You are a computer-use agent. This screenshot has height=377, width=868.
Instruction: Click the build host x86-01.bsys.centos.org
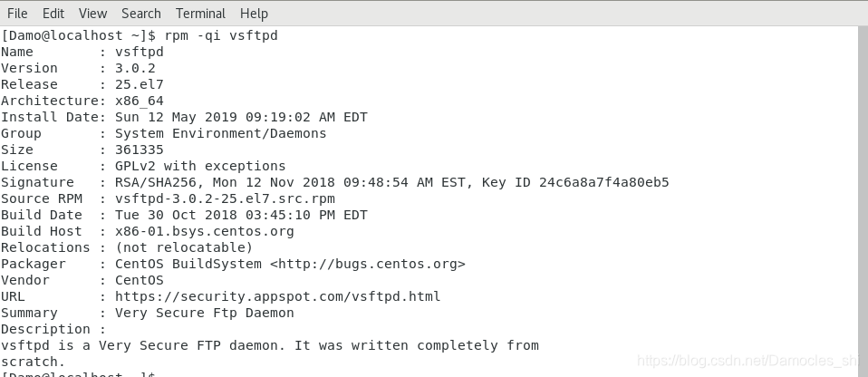[x=204, y=231]
